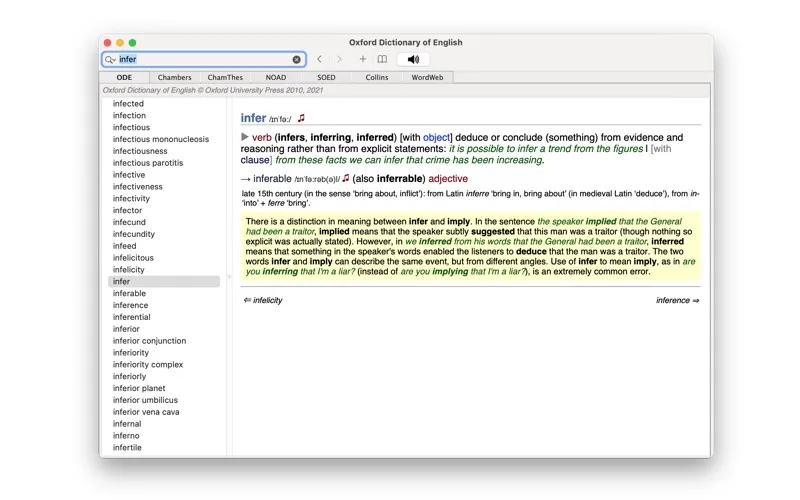Viewport: 800px width, 500px height.
Task: Open the book icon in the toolbar
Action: pyautogui.click(x=382, y=59)
